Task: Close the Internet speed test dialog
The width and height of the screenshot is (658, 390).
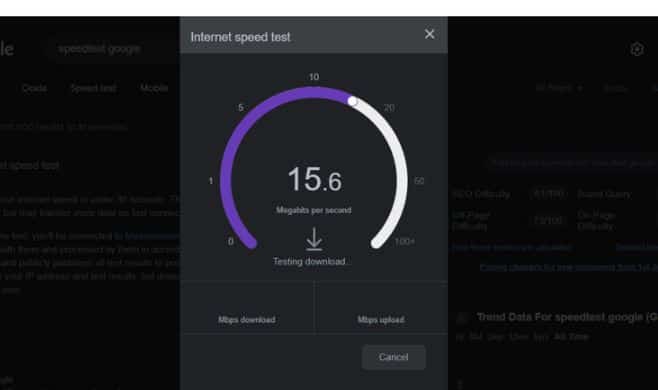Action: click(x=429, y=34)
